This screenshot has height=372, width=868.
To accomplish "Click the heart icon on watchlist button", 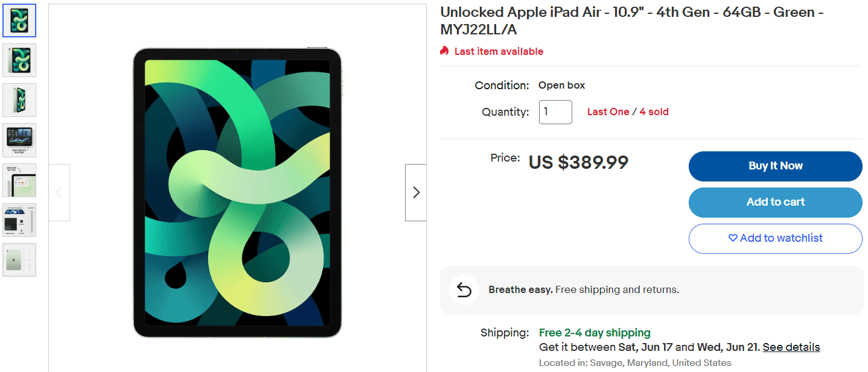I will [733, 238].
